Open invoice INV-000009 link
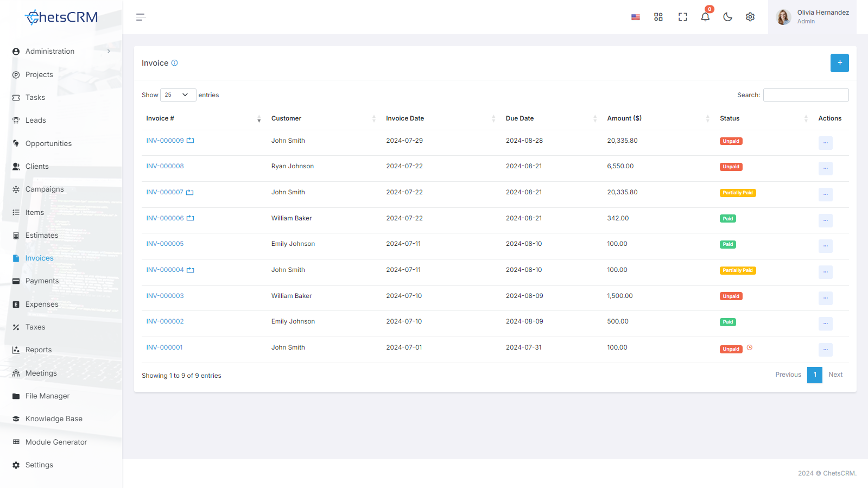868x488 pixels. (x=165, y=141)
